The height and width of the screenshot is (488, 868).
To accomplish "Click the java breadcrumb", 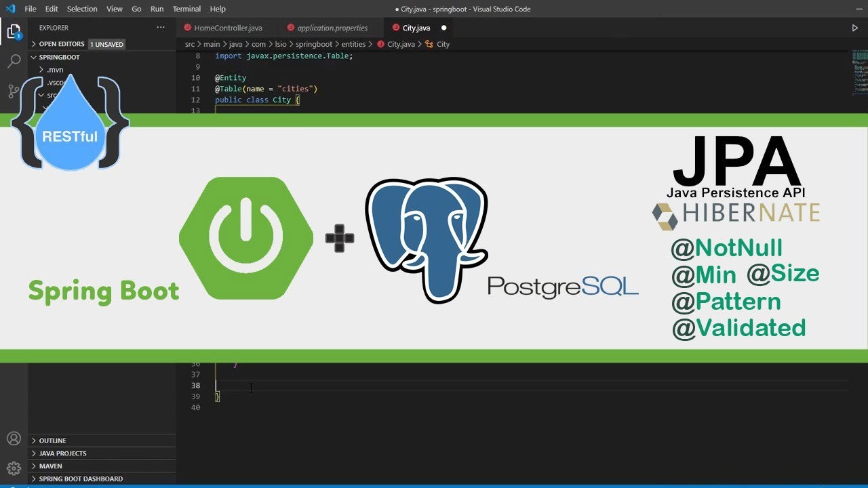I will pos(235,44).
